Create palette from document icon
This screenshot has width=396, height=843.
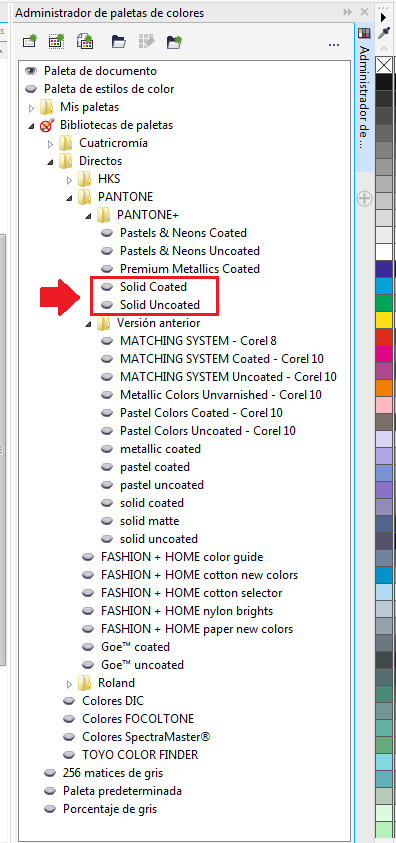85,41
